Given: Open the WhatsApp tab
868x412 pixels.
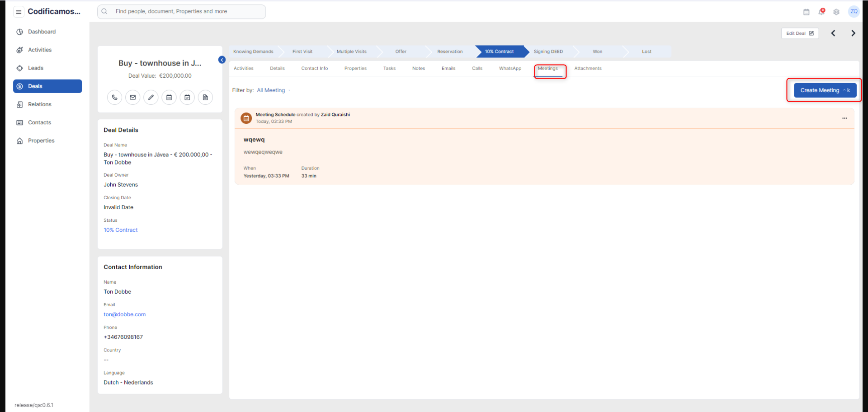Looking at the screenshot, I should pyautogui.click(x=510, y=69).
